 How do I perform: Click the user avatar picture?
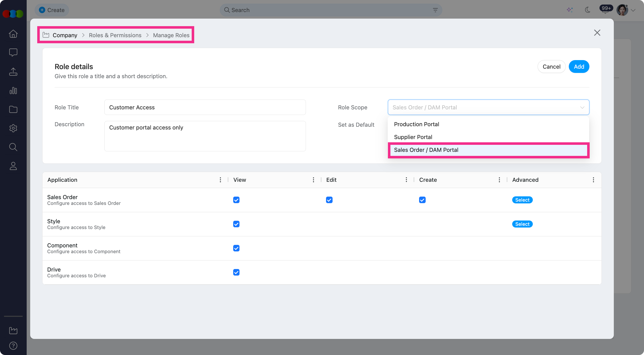coord(622,10)
